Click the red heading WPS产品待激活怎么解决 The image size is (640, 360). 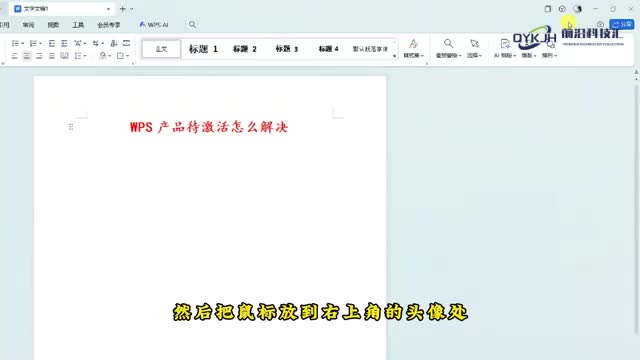point(209,127)
